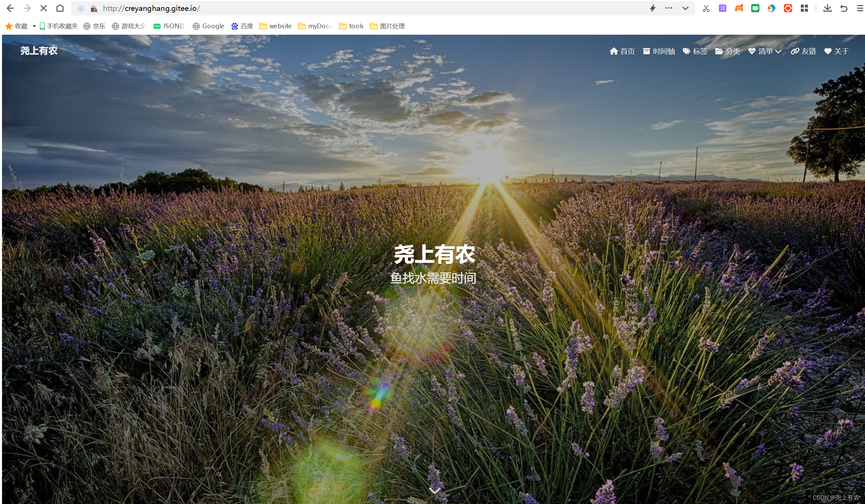Click the downloads arrow icon

[827, 9]
